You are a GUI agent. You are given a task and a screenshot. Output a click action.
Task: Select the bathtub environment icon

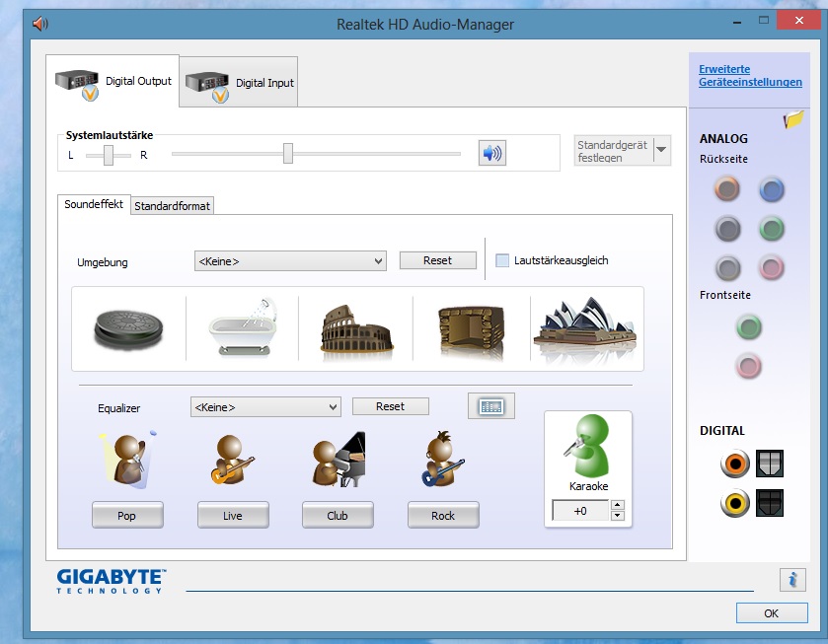pyautogui.click(x=244, y=327)
